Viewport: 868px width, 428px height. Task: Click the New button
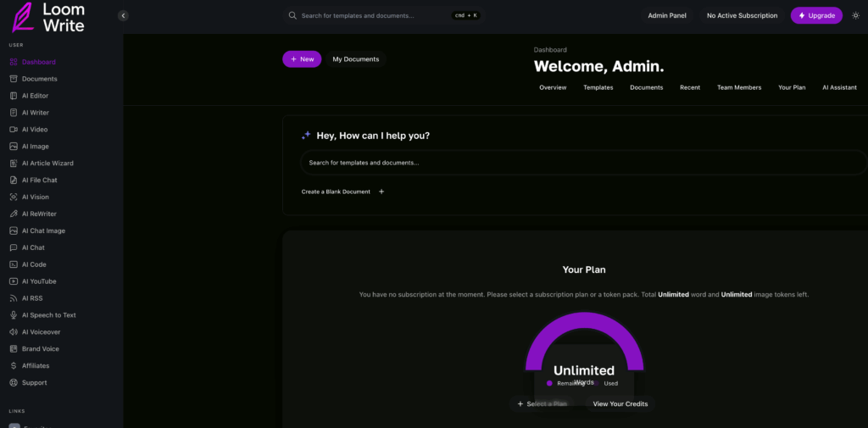(302, 59)
